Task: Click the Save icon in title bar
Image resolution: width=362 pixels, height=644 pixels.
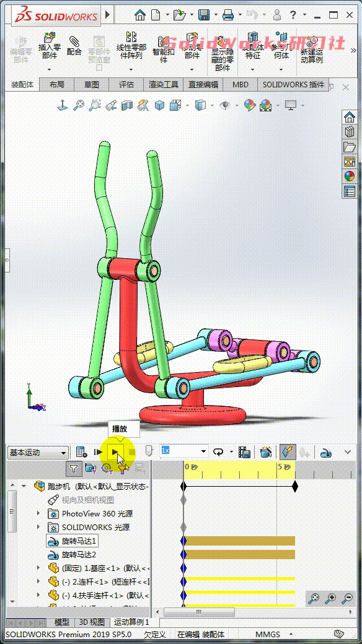Action: pos(203,15)
